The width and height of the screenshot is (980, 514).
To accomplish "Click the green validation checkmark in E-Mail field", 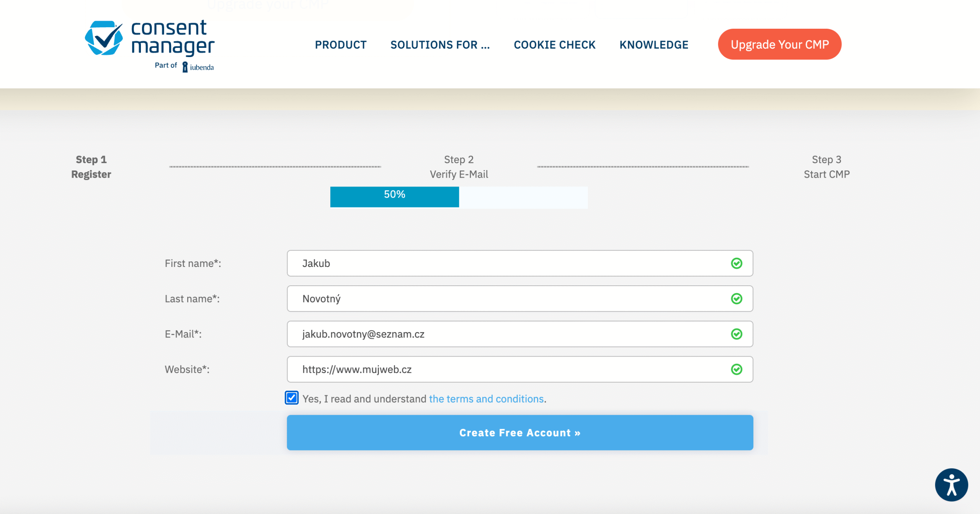I will pyautogui.click(x=736, y=334).
